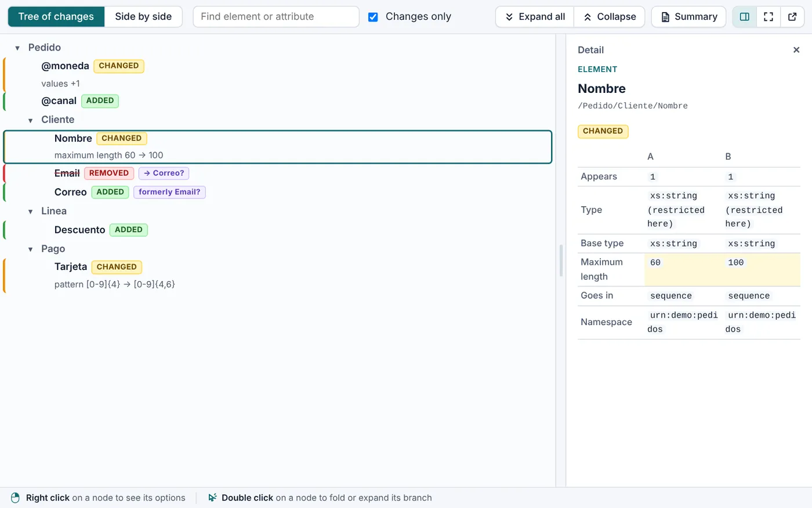Click the Maximum length value 60
This screenshot has width=812, height=508.
coord(655,262)
